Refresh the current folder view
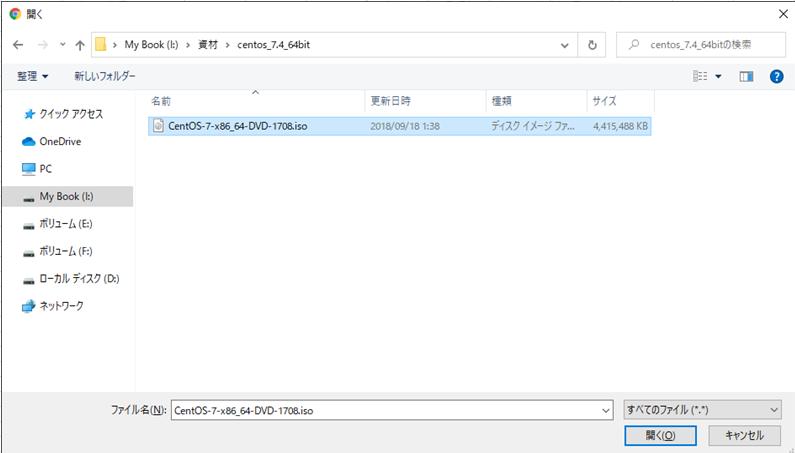Screen dimensions: 795x453 click(x=592, y=45)
